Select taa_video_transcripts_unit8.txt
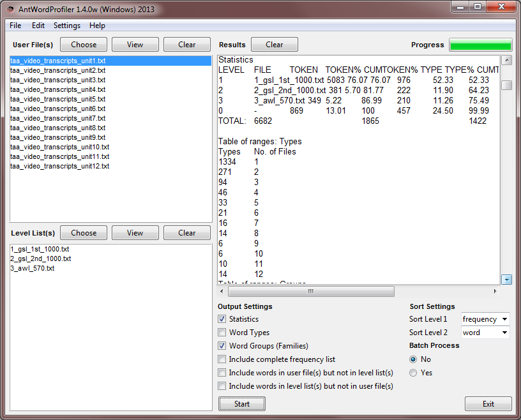This screenshot has height=420, width=521. point(110,128)
